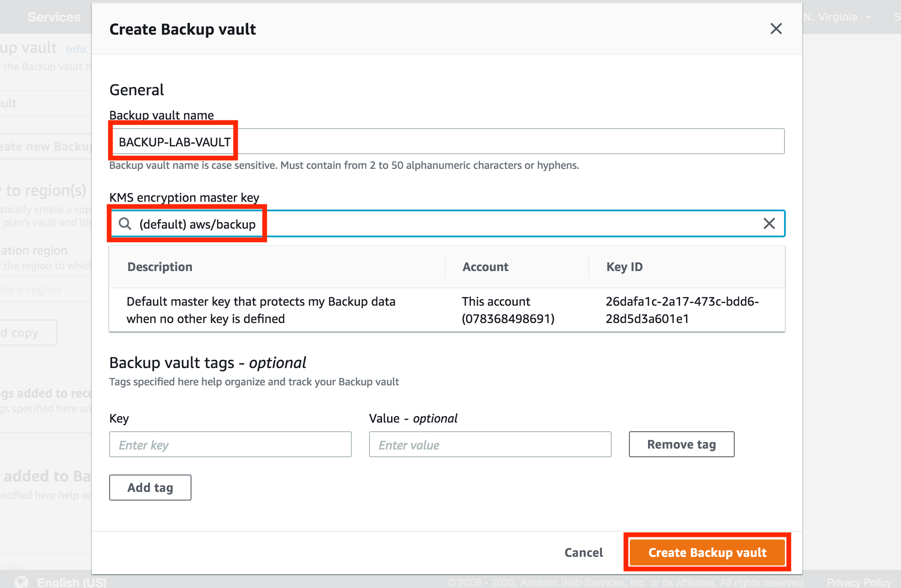Screen dimensions: 901x588
Task: Click the Enter value tag input field
Action: 490,444
